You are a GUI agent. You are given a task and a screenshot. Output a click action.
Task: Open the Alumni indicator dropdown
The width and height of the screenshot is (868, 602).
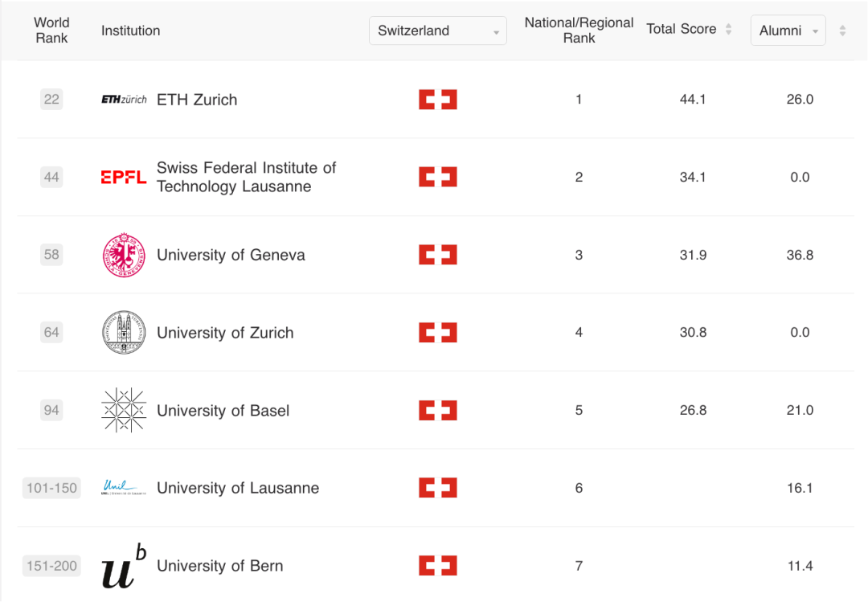tap(788, 31)
